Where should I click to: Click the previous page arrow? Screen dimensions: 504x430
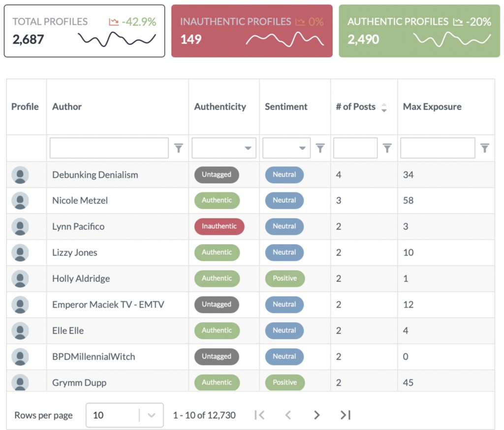click(288, 415)
